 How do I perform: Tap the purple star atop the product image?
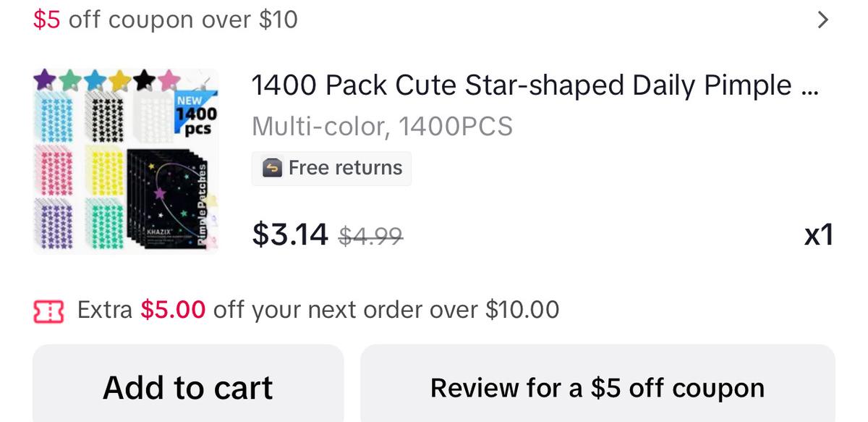coord(45,78)
